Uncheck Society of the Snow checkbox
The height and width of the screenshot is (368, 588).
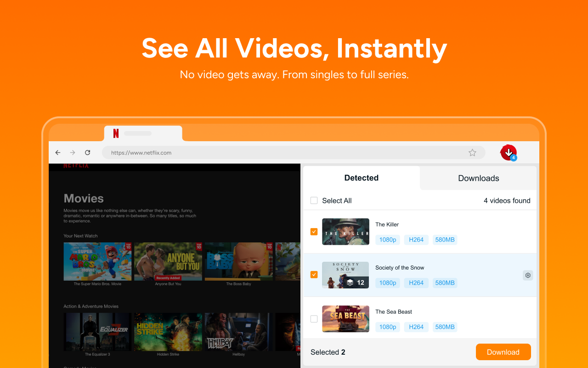coord(314,275)
